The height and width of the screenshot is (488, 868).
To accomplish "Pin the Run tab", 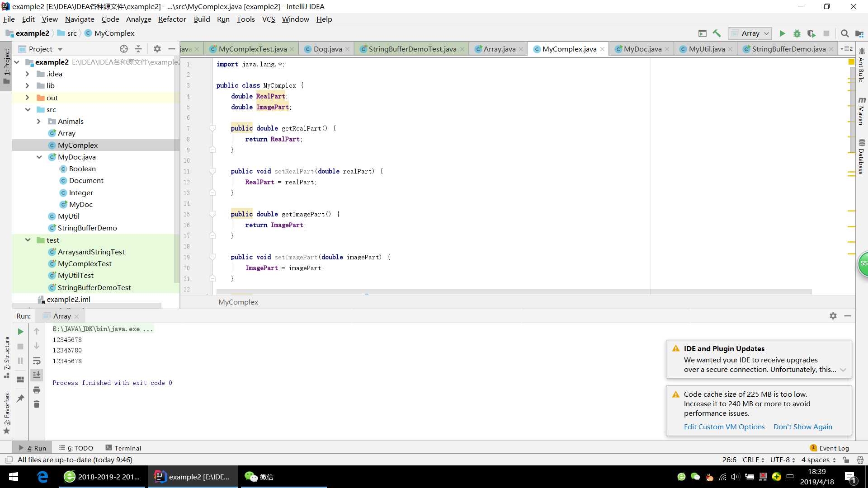I will pyautogui.click(x=20, y=398).
